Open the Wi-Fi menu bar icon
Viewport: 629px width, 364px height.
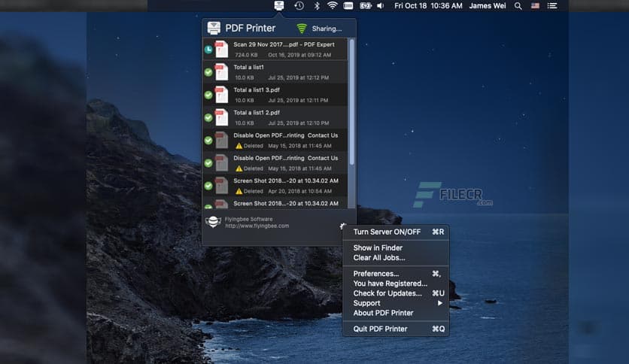(x=332, y=5)
